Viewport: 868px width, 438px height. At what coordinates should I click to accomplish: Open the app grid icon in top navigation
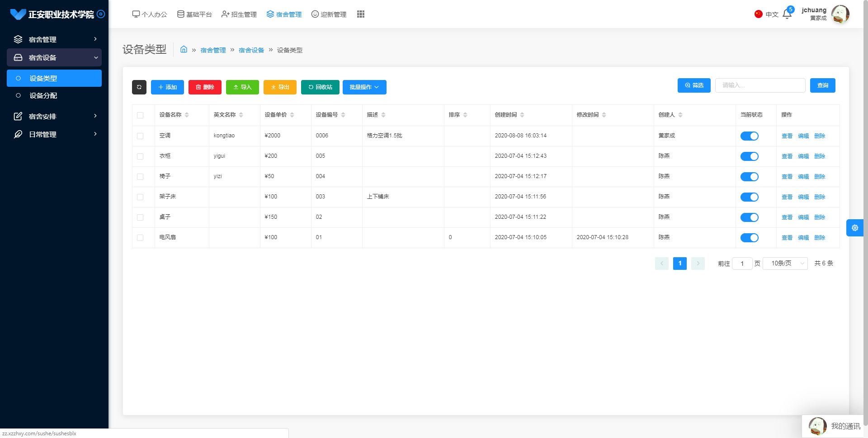[x=360, y=14]
